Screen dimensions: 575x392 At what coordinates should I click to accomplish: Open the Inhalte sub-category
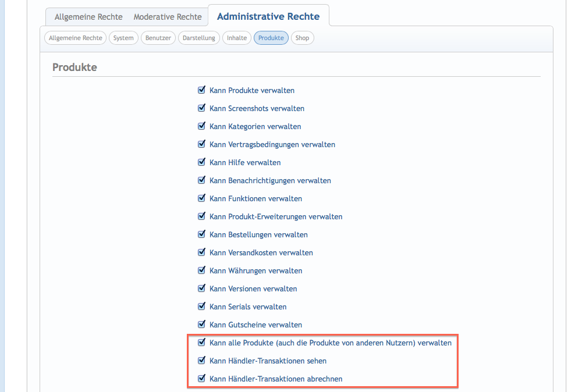[237, 38]
